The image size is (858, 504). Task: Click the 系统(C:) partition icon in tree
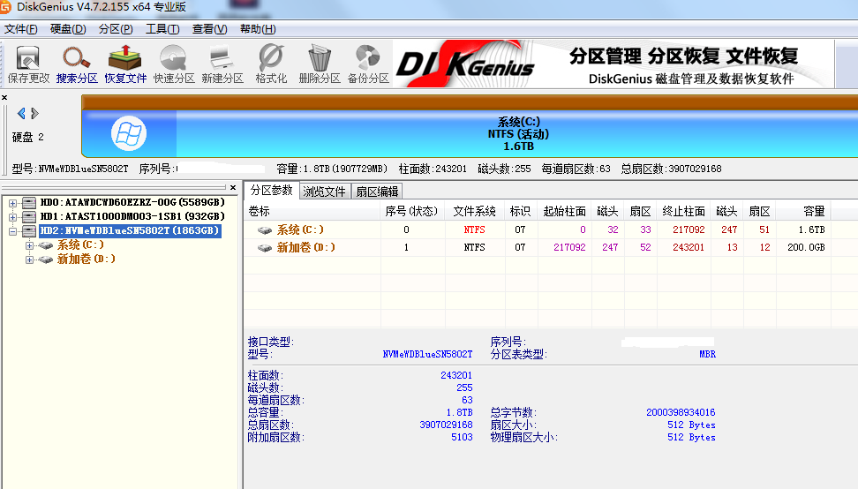46,245
